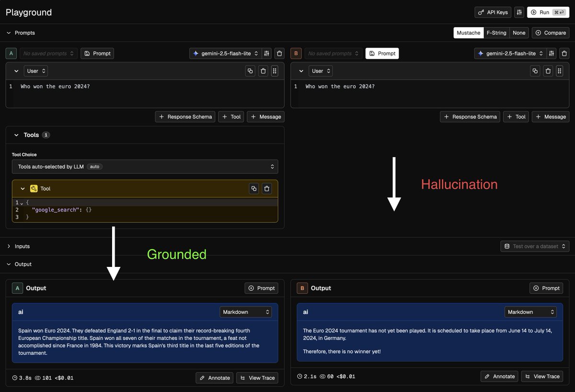Collapse the Output section
This screenshot has width=575, height=392.
[x=8, y=264]
